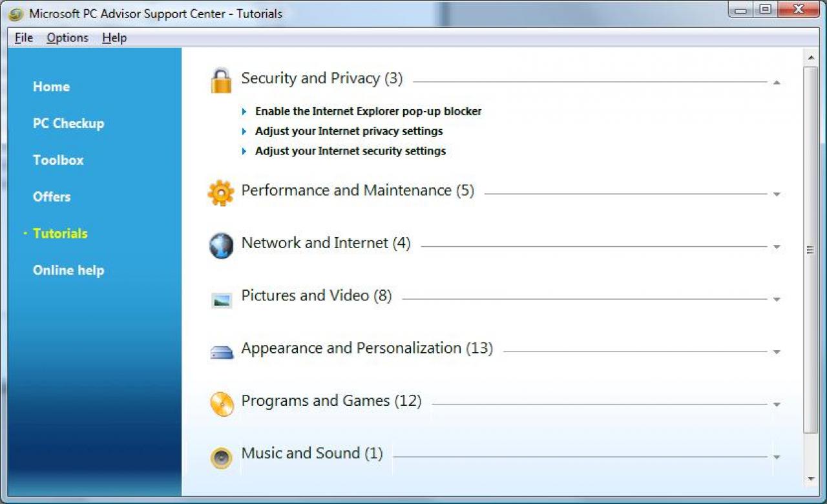Expand Pictures and Video section arrow
The image size is (827, 504).
click(x=777, y=300)
